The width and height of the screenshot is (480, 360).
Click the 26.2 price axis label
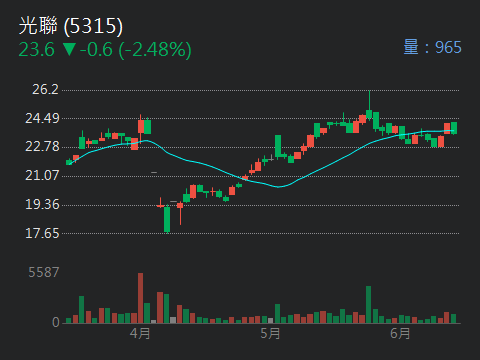click(45, 89)
